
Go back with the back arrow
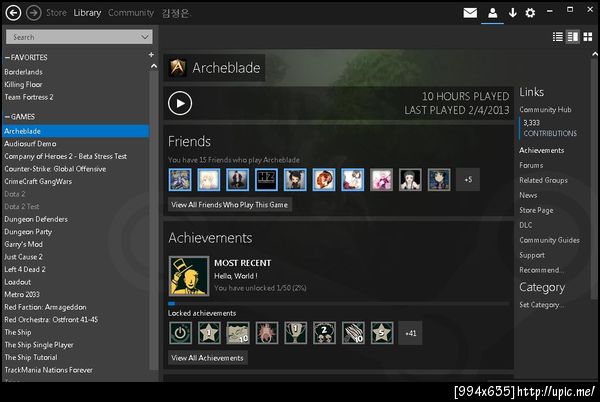(13, 13)
